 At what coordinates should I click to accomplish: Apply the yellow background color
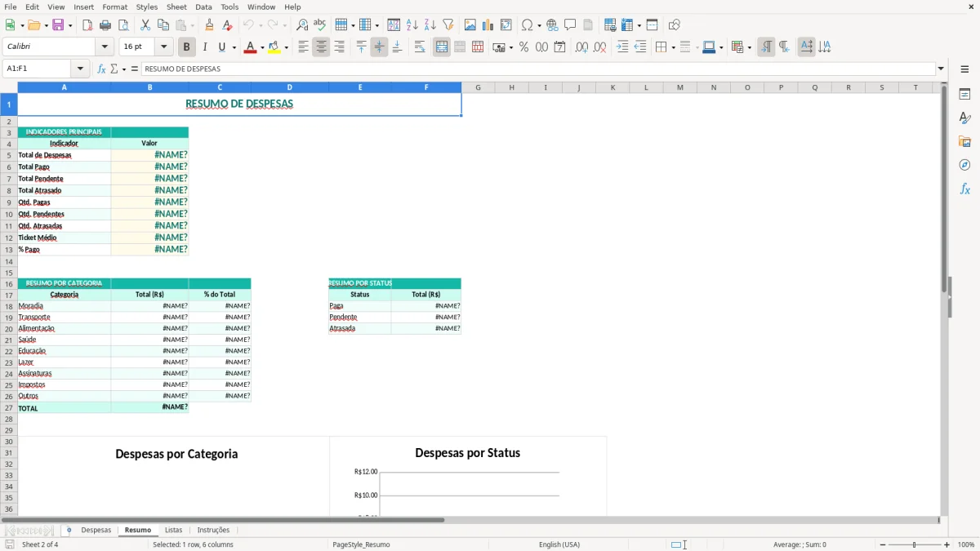tap(274, 47)
